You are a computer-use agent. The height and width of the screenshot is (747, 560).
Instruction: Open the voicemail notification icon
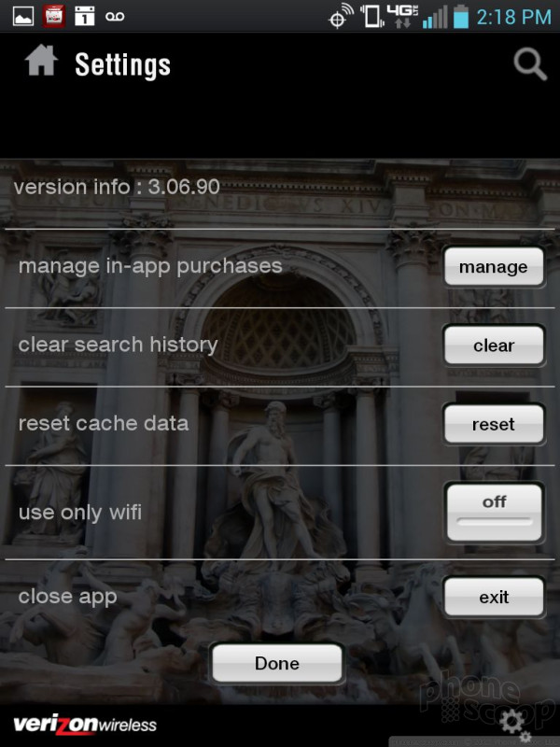[115, 17]
